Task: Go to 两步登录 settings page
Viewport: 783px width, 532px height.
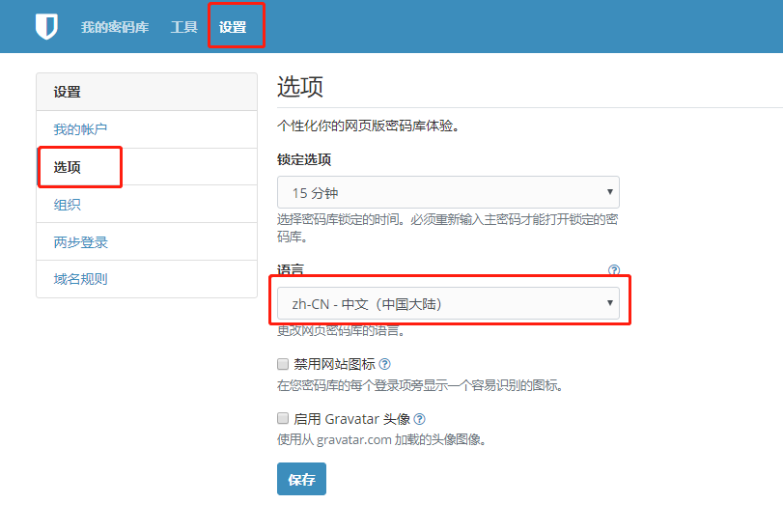Action: pos(80,242)
